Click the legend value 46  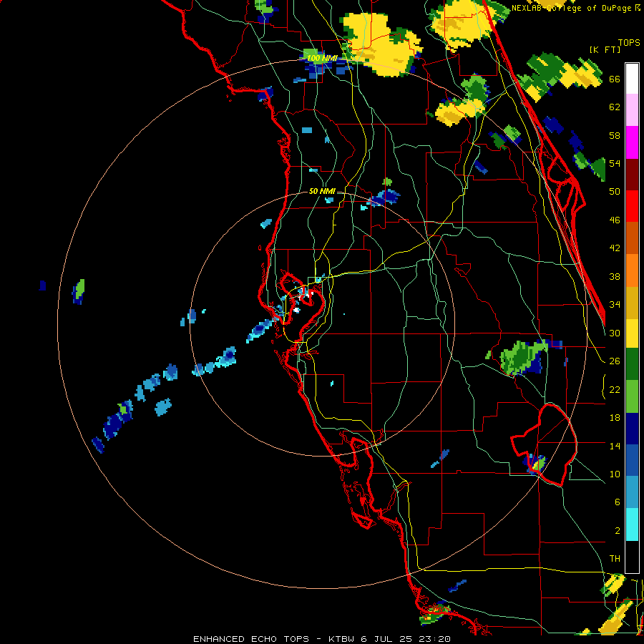click(x=615, y=220)
